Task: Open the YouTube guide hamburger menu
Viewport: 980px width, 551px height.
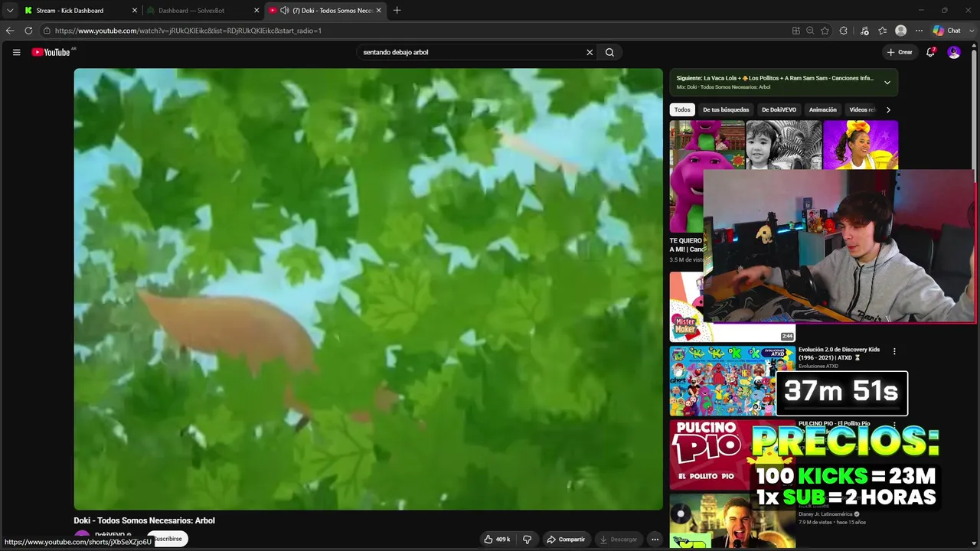Action: (16, 52)
